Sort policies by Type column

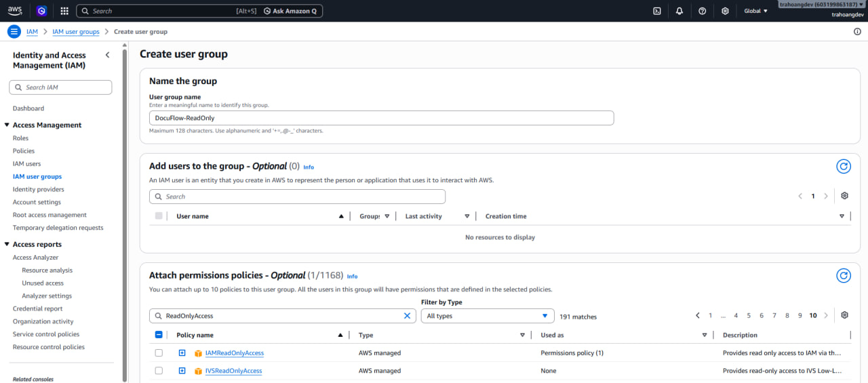(522, 335)
